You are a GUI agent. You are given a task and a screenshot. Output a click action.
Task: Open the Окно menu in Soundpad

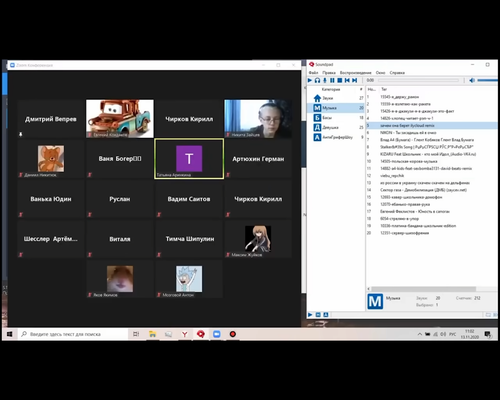point(380,73)
